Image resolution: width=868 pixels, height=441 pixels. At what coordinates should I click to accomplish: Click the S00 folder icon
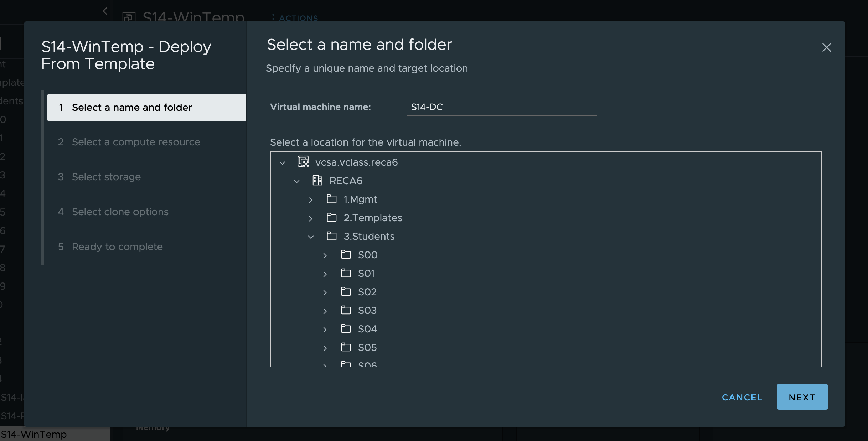pos(346,254)
